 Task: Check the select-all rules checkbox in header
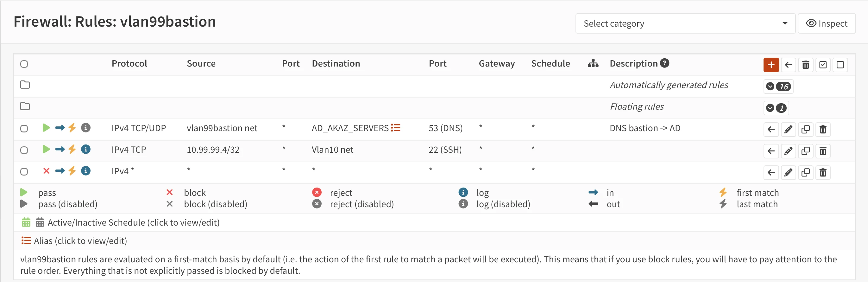[x=24, y=64]
